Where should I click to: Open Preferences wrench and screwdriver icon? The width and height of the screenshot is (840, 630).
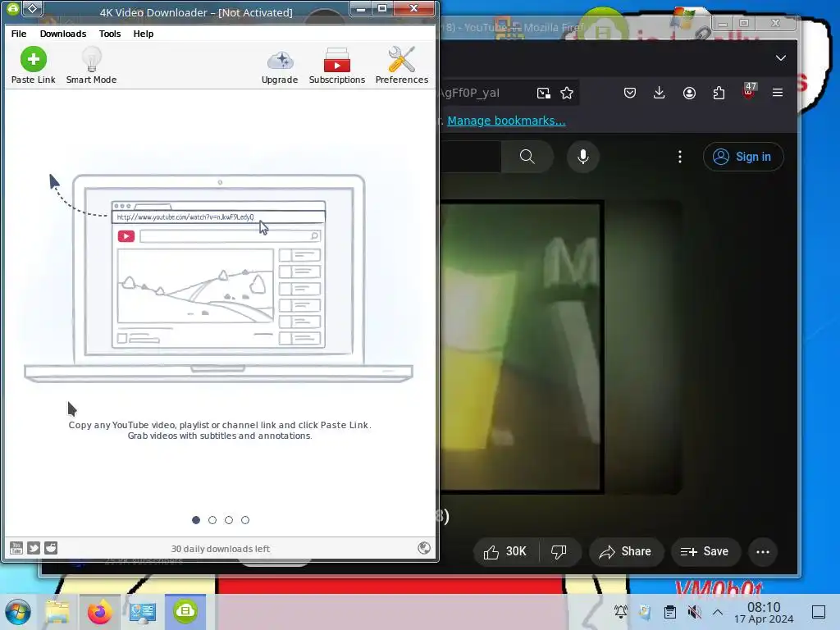pyautogui.click(x=402, y=59)
